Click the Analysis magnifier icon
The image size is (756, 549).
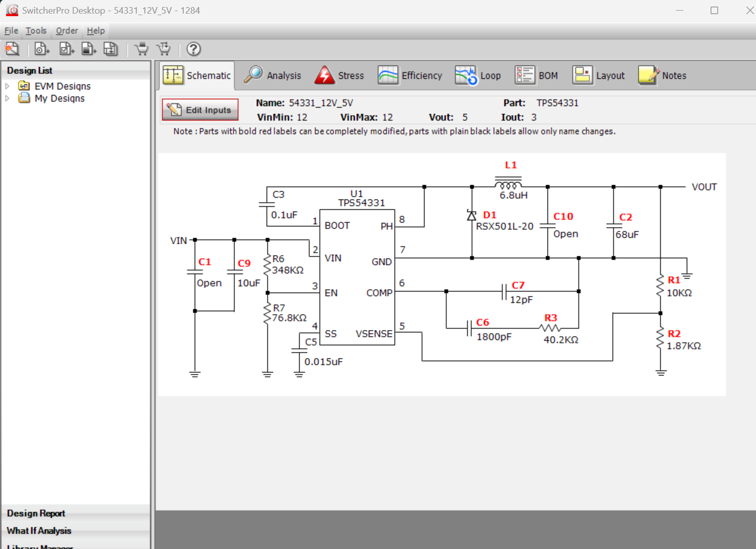(253, 75)
